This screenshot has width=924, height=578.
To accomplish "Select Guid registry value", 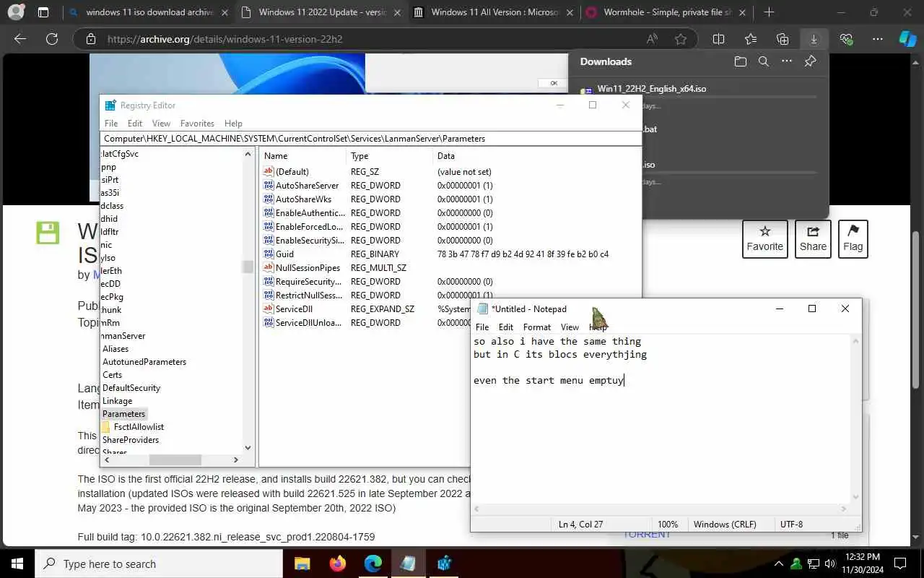I will tap(284, 254).
